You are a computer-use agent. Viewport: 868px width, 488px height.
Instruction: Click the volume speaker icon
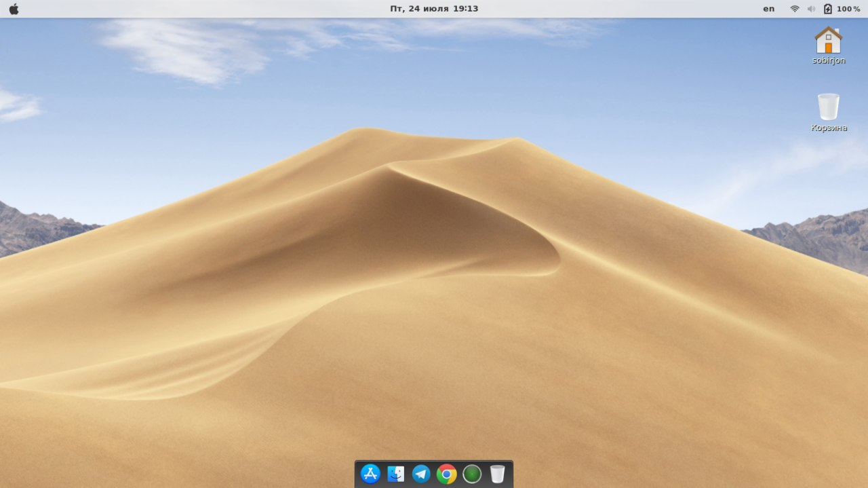(x=811, y=9)
